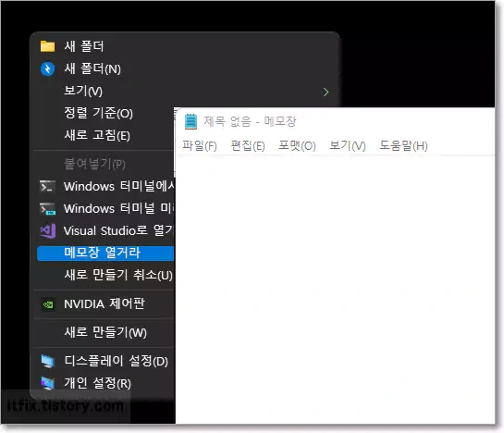This screenshot has height=433, width=504.
Task: Open NVIDIA 제어판 from the menu
Action: 105,304
